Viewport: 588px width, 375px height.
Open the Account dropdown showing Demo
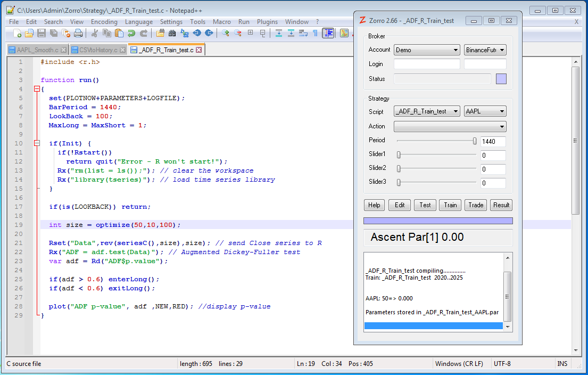pos(427,50)
